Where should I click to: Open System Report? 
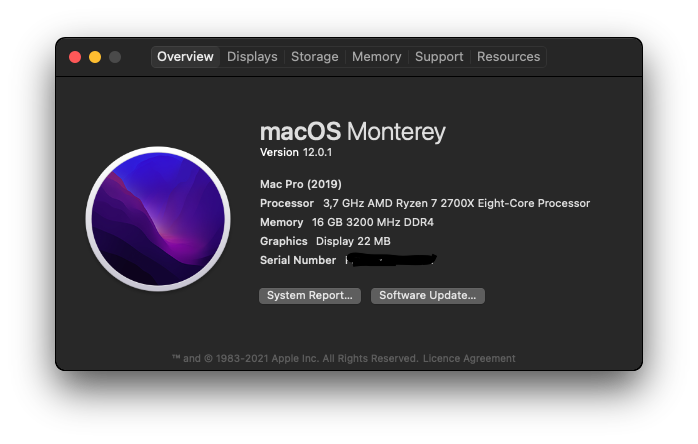(x=310, y=296)
